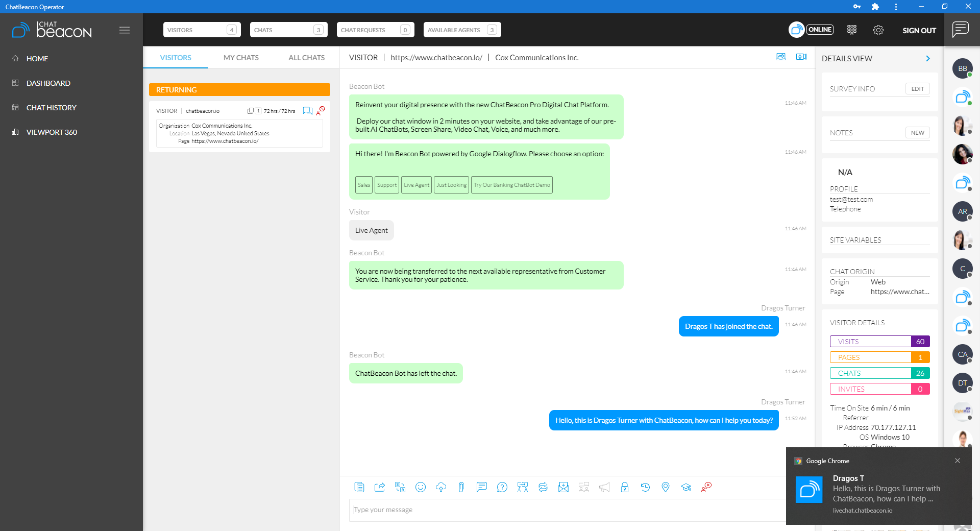Open settings gear icon in top bar
Viewport: 980px width, 531px height.
pos(878,30)
